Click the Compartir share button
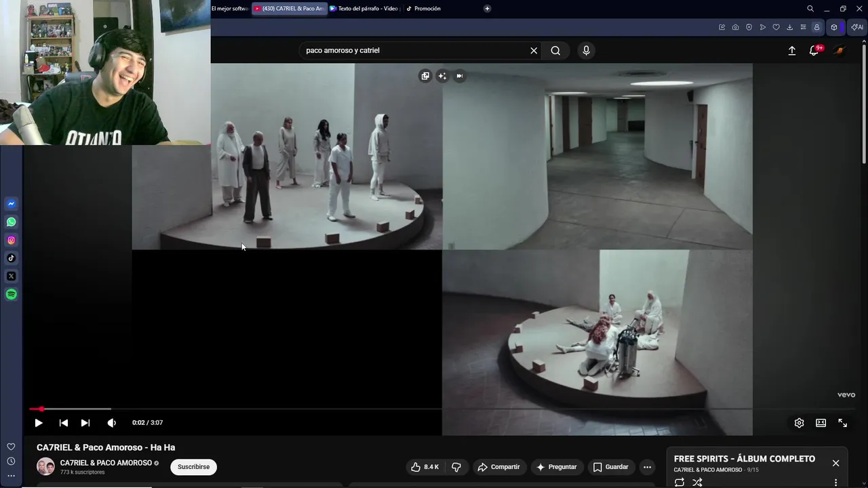 click(x=498, y=467)
